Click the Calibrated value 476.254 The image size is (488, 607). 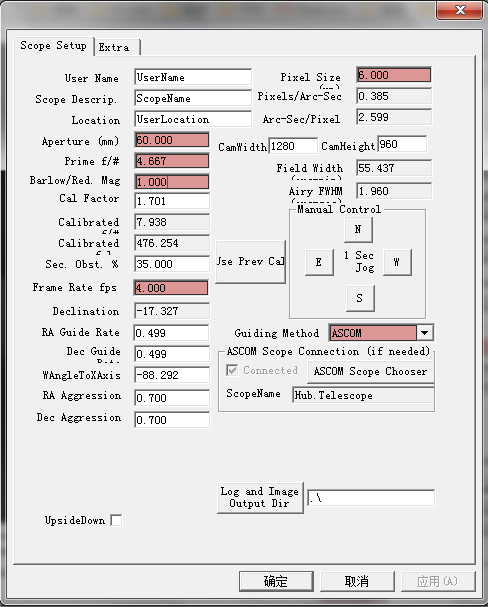coord(172,243)
